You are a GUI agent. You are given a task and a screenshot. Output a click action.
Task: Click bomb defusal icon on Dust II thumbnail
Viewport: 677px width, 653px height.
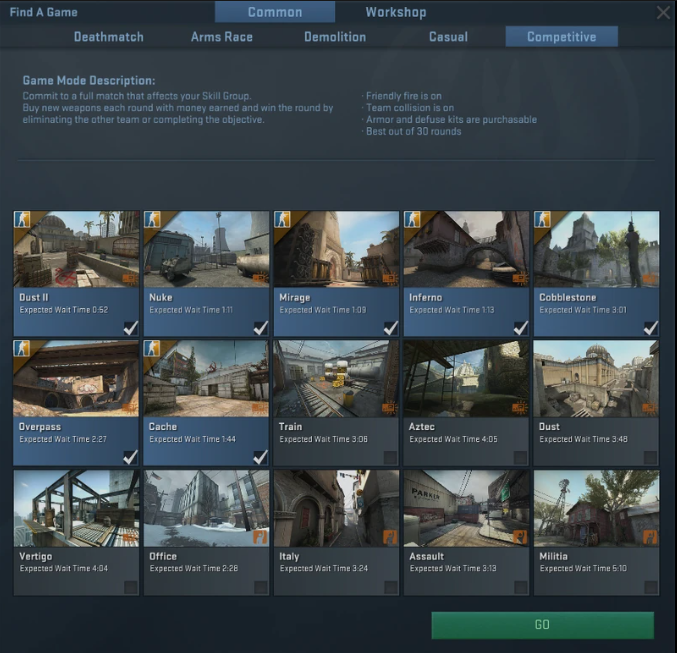tap(130, 279)
